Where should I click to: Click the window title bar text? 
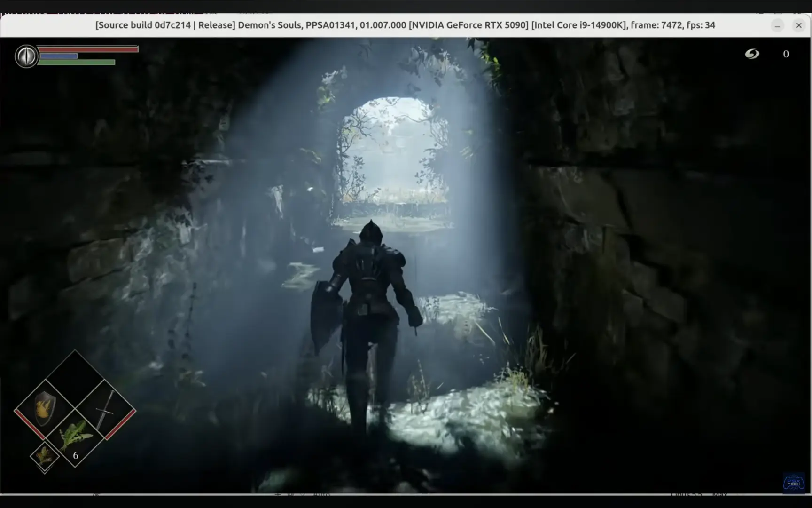tap(405, 25)
